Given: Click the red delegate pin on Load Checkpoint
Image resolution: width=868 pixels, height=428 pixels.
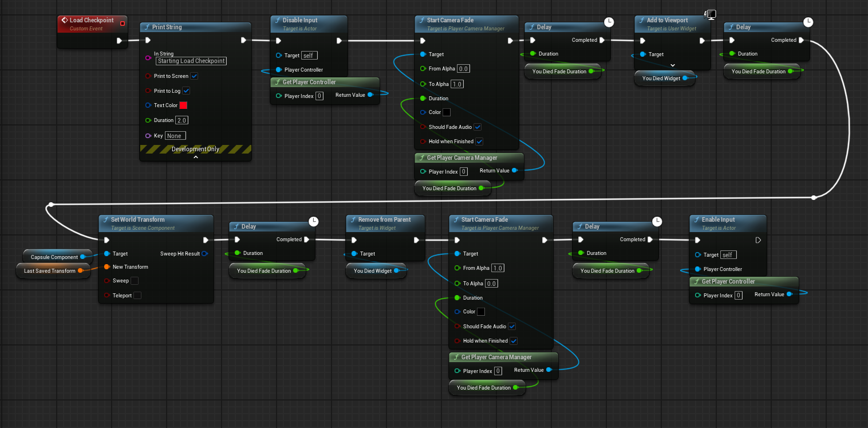Looking at the screenshot, I should [x=122, y=23].
